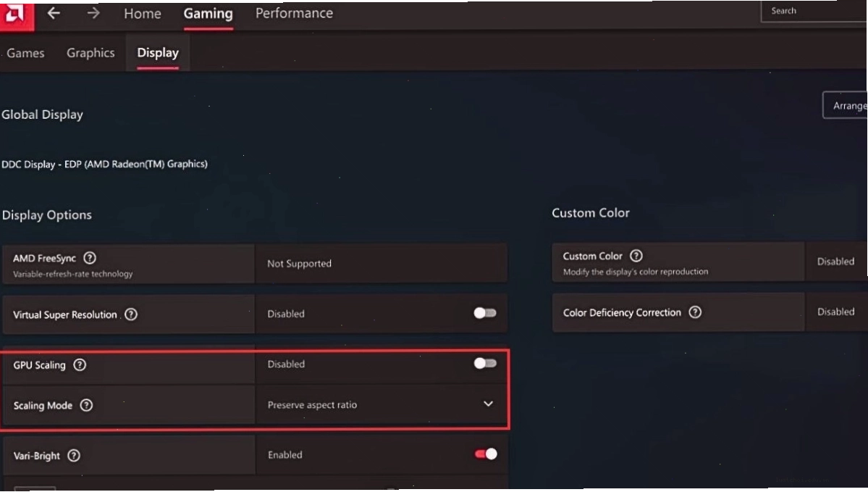
Task: Open the Gaming tab
Action: pos(208,13)
